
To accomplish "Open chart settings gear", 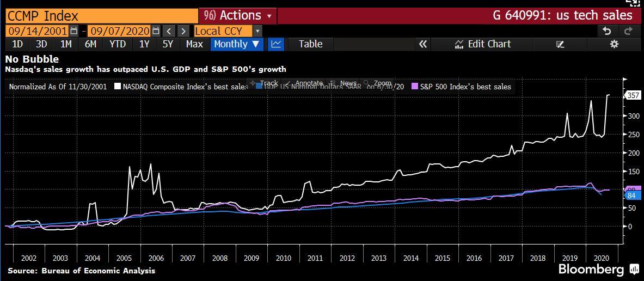I will [614, 44].
